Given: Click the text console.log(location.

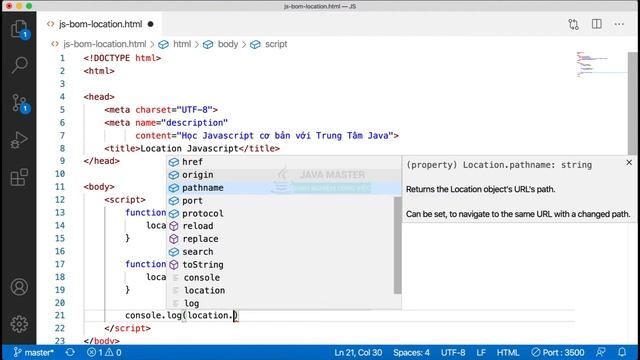Looking at the screenshot, I should 179,316.
